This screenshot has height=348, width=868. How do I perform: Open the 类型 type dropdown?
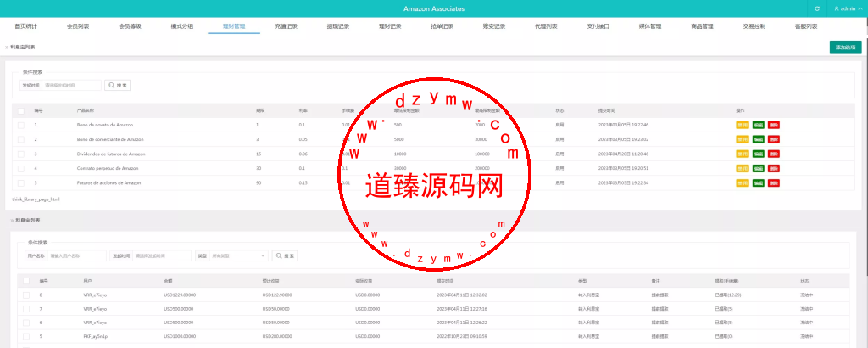[x=238, y=256]
